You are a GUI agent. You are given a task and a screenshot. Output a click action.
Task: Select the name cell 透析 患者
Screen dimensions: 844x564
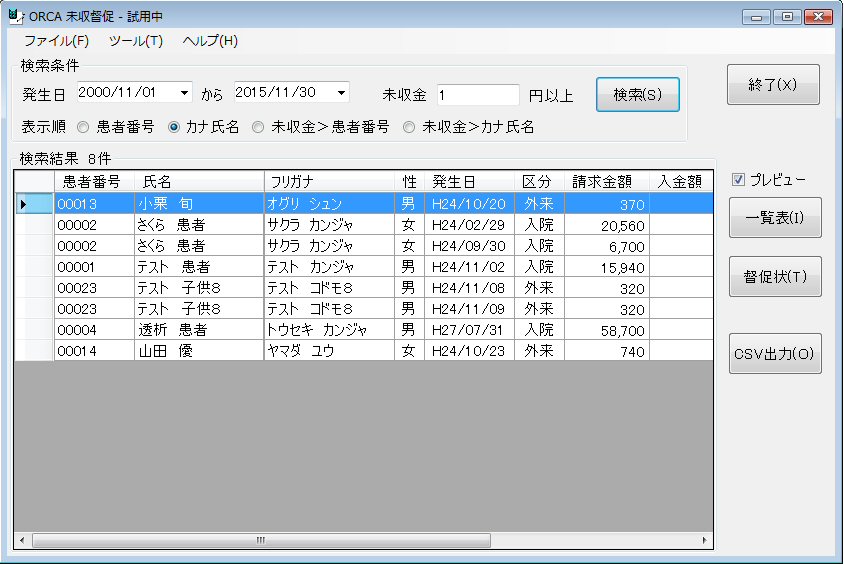(x=199, y=330)
